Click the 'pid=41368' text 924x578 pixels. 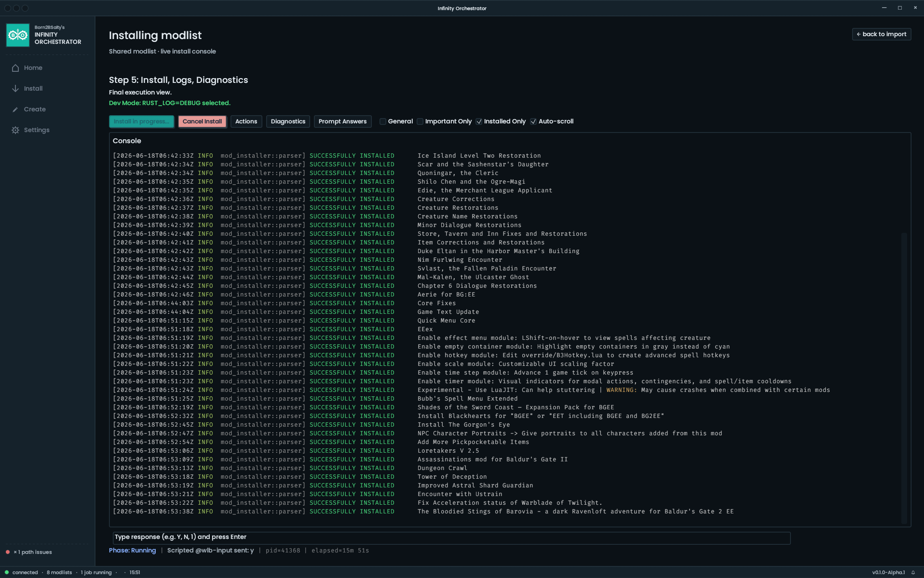(x=283, y=551)
